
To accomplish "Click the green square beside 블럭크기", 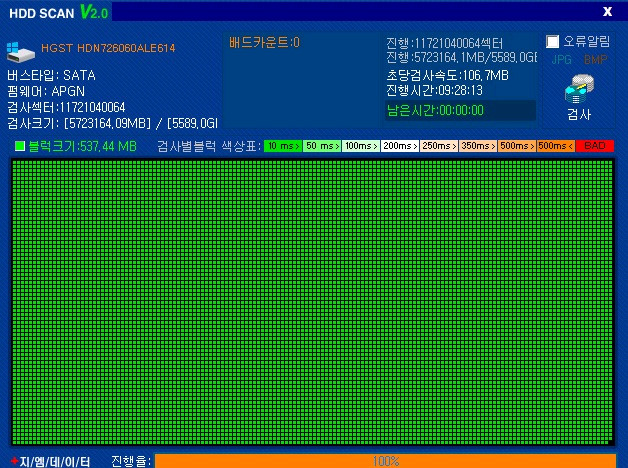I will coord(20,146).
